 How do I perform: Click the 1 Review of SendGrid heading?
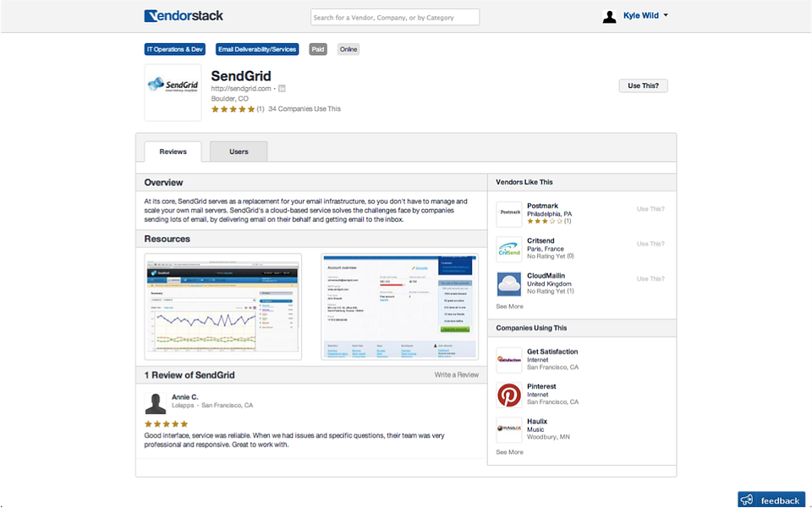pos(189,375)
